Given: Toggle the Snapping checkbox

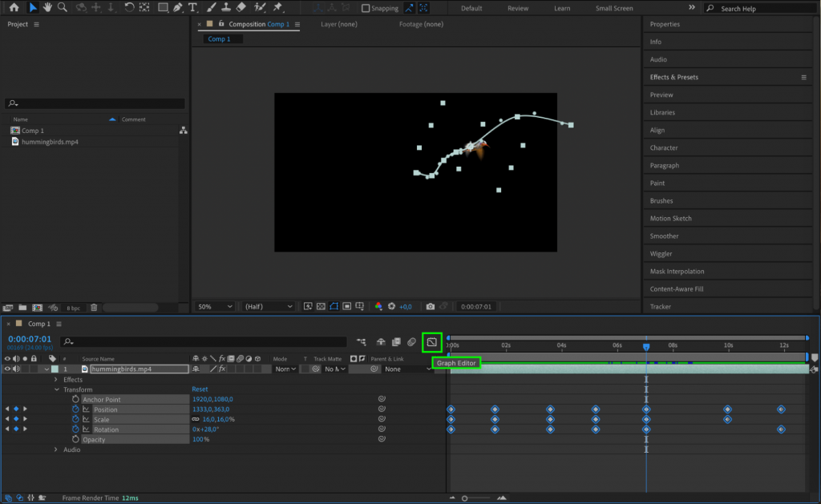Looking at the screenshot, I should pyautogui.click(x=366, y=8).
